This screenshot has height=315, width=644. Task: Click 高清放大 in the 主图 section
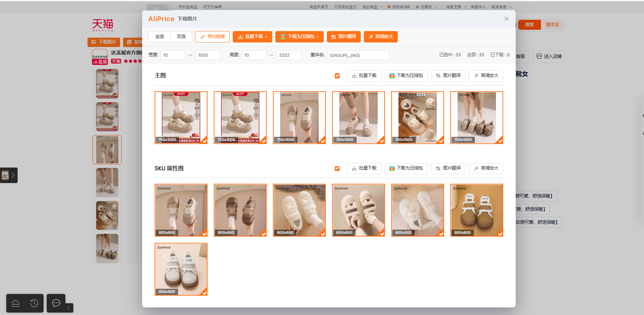point(486,76)
